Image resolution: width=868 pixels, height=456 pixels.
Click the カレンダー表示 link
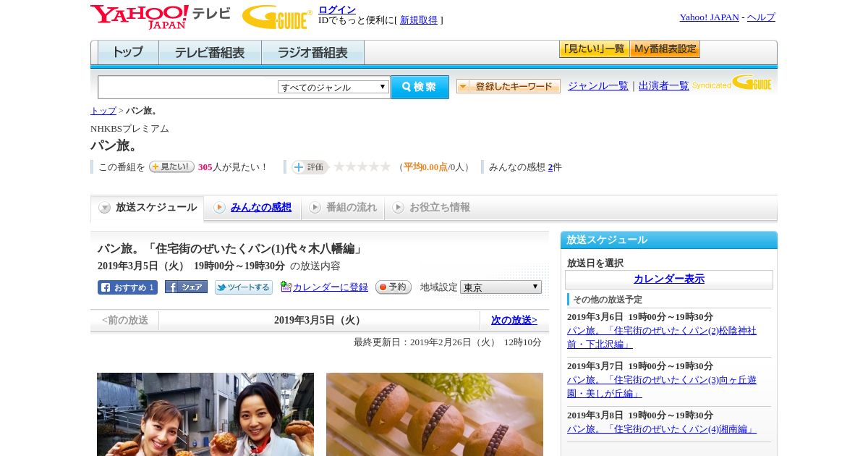click(x=669, y=279)
